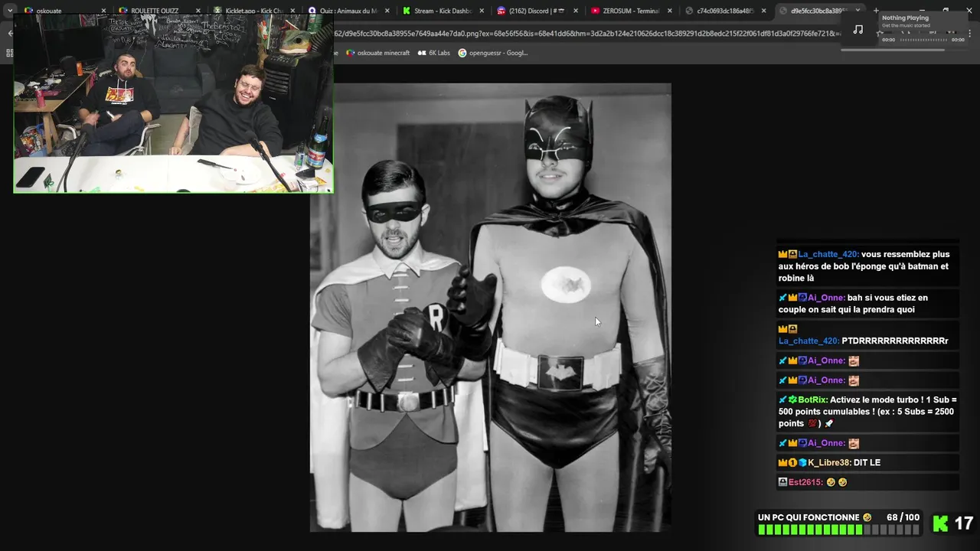Click the green Kick logo icon

pyautogui.click(x=941, y=523)
